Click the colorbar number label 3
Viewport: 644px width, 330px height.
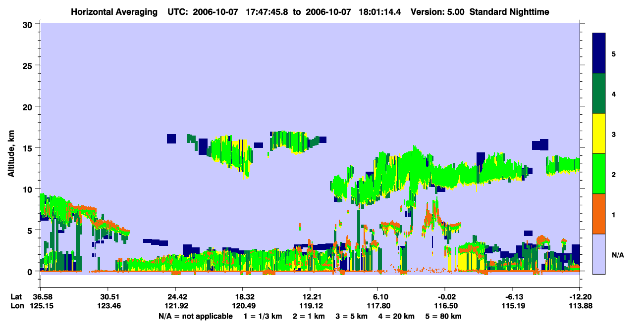(x=614, y=134)
